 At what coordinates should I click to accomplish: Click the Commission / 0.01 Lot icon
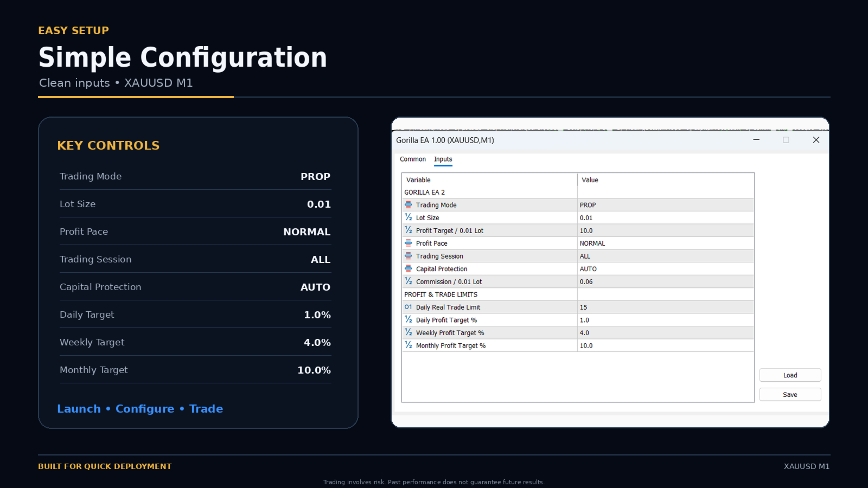(x=409, y=281)
